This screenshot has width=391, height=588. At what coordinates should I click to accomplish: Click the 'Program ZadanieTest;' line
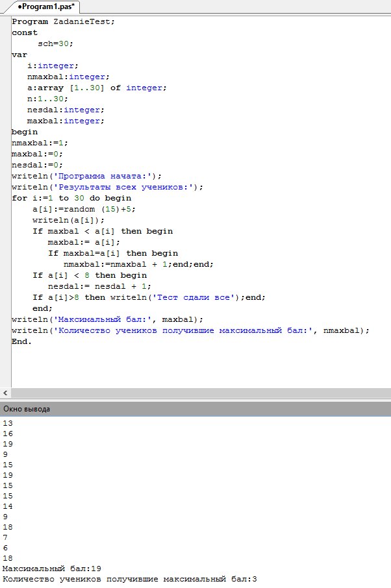click(63, 22)
